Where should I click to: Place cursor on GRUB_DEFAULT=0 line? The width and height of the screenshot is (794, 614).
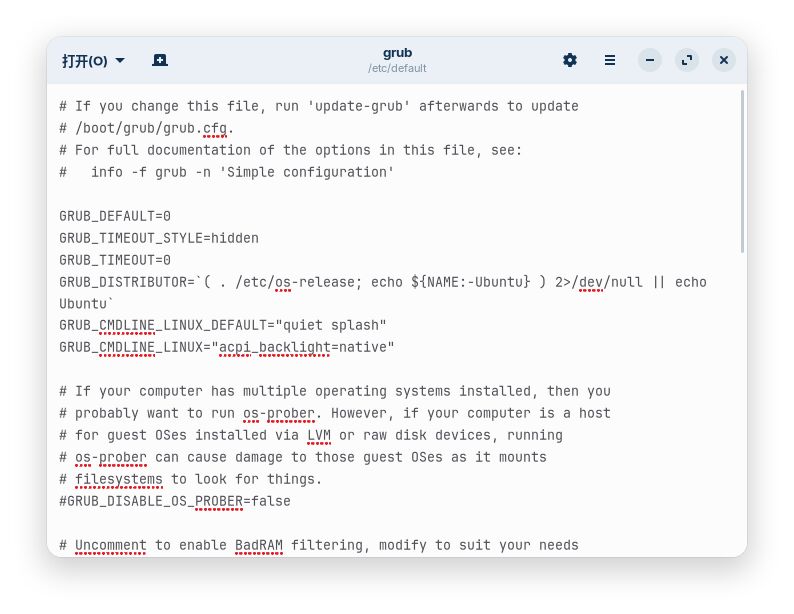pos(115,216)
